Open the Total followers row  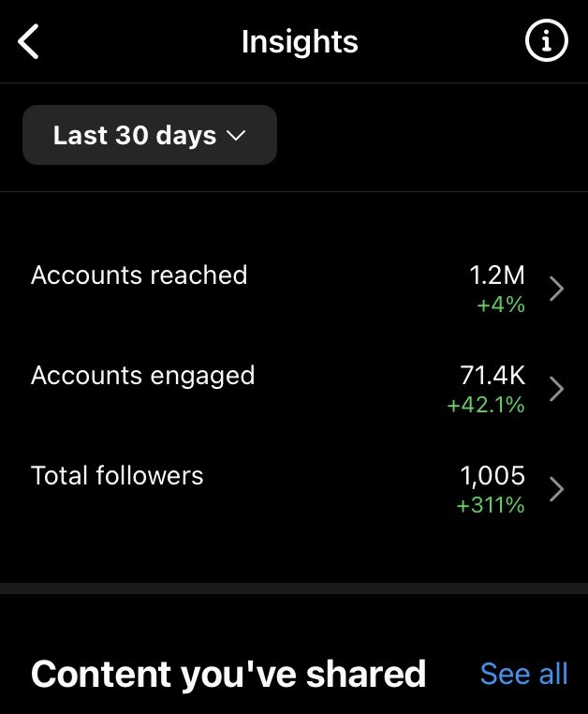click(294, 489)
